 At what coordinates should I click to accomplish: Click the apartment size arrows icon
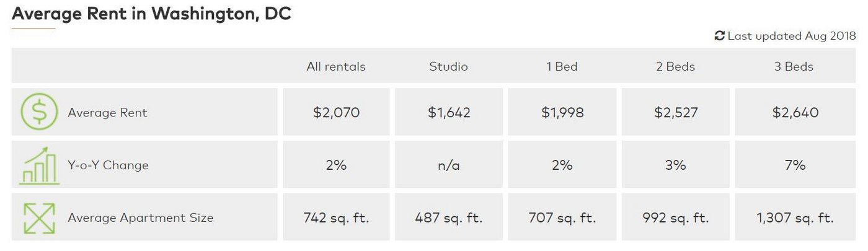(x=39, y=218)
